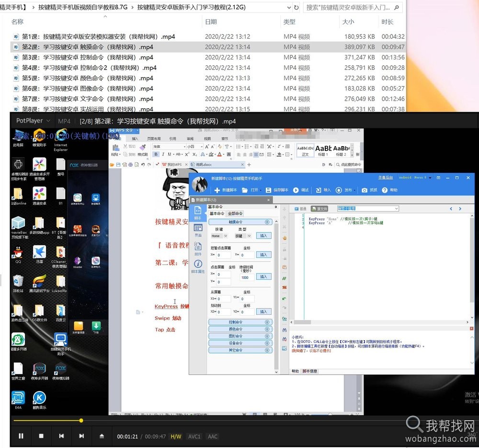Stop video playback in PotPlayer
This screenshot has height=448, width=479.
click(41, 436)
